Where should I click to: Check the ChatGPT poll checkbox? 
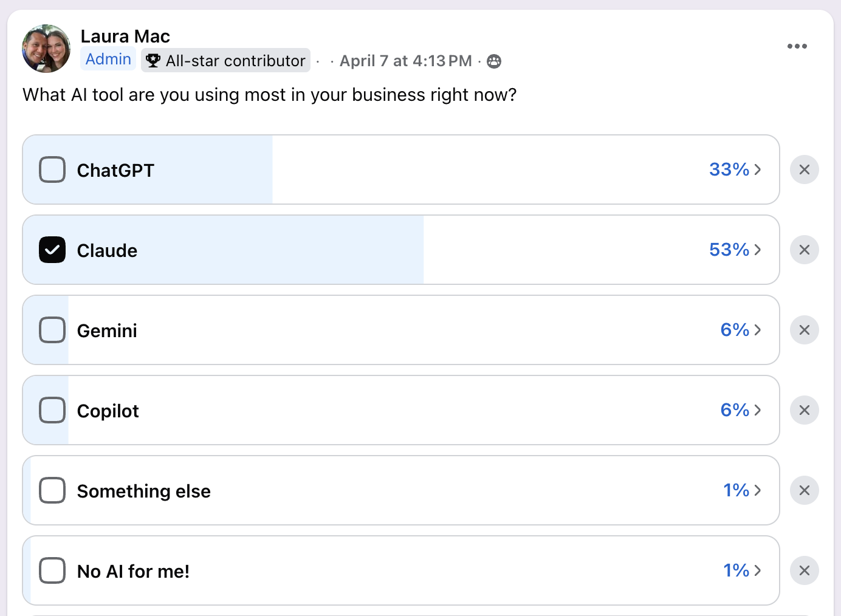[x=52, y=169]
